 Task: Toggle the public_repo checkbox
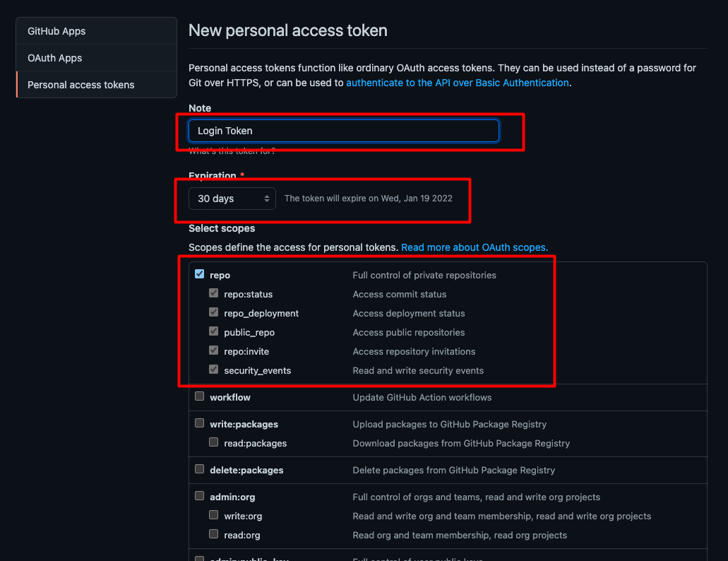coord(213,331)
